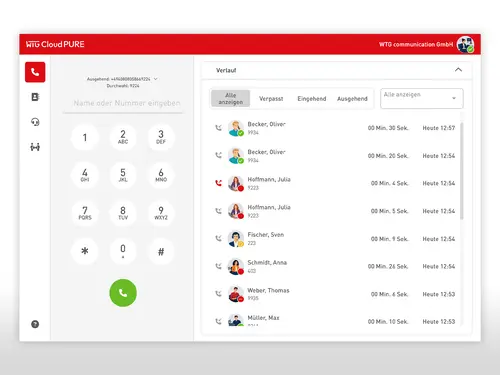
Task: Tap the star key on keypad
Action: click(85, 251)
